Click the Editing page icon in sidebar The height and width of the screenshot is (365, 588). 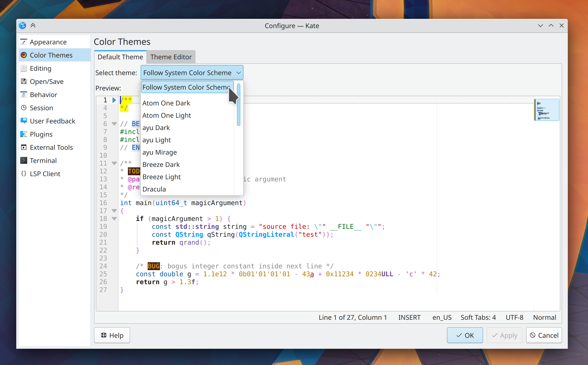pyautogui.click(x=24, y=68)
